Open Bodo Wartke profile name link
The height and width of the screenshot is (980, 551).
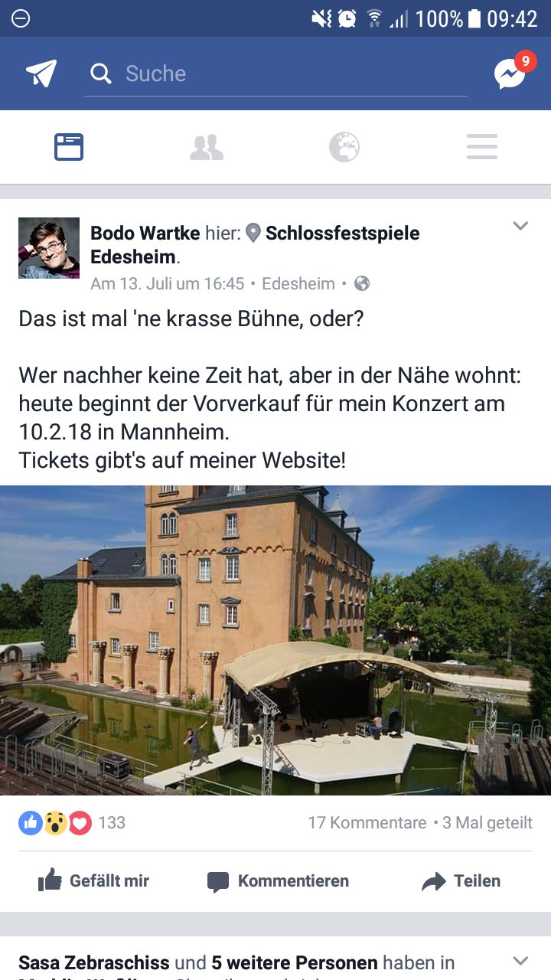pos(145,233)
